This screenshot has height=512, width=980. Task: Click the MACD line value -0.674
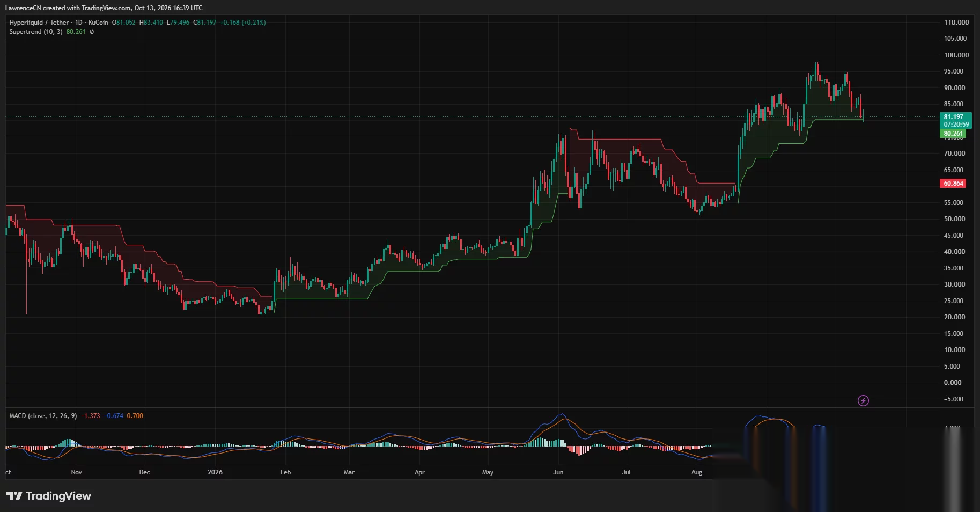pos(114,416)
